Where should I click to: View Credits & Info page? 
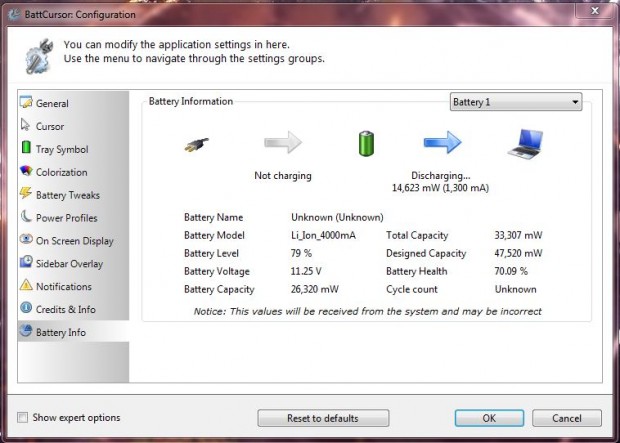pos(74,309)
